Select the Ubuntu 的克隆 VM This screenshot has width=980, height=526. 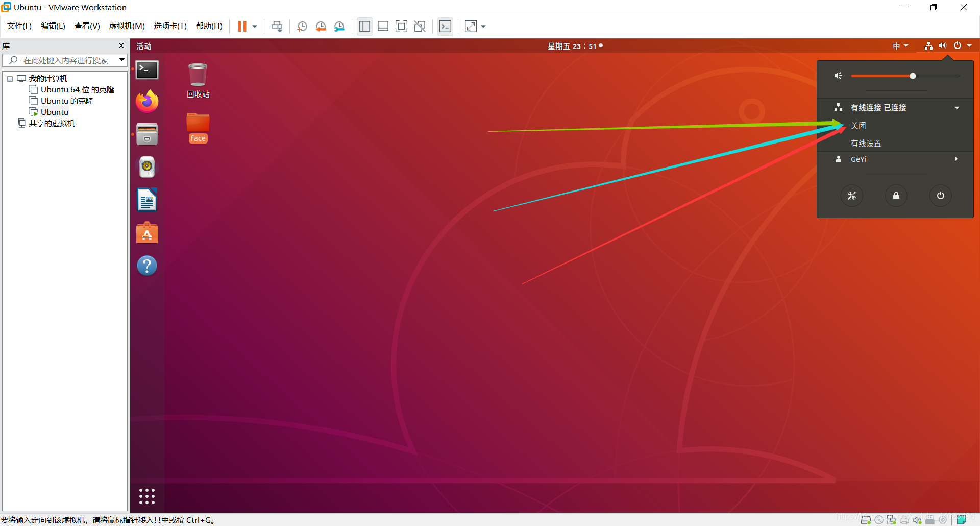tap(67, 101)
